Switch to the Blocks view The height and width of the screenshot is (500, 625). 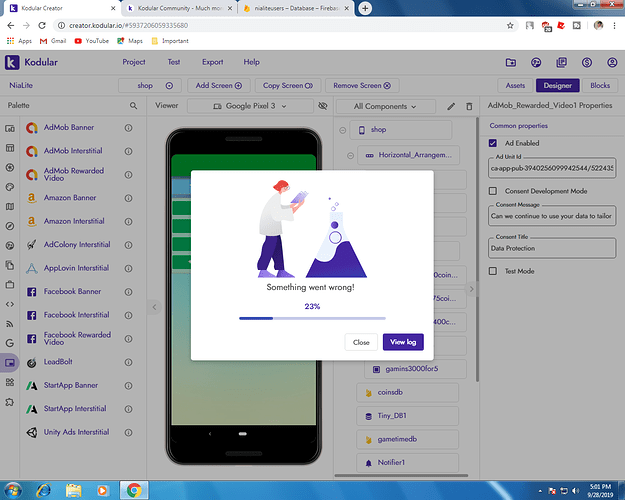click(x=600, y=85)
